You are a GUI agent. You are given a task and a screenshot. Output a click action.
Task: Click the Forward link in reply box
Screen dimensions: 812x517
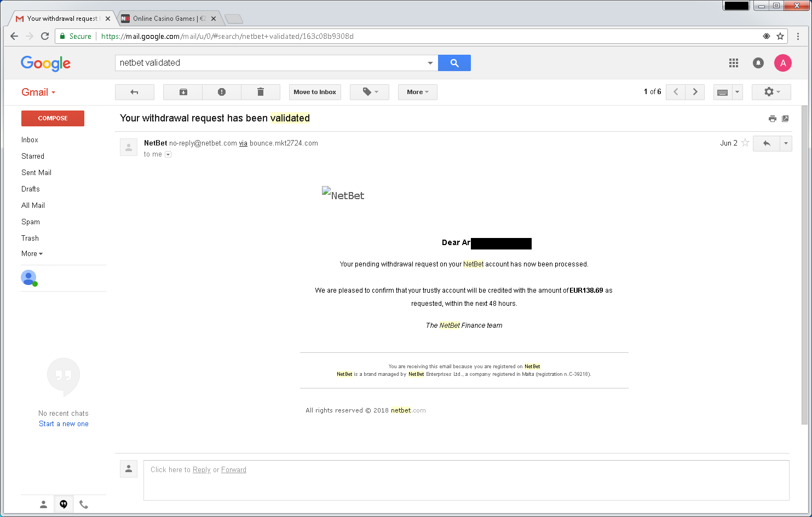[x=234, y=470]
